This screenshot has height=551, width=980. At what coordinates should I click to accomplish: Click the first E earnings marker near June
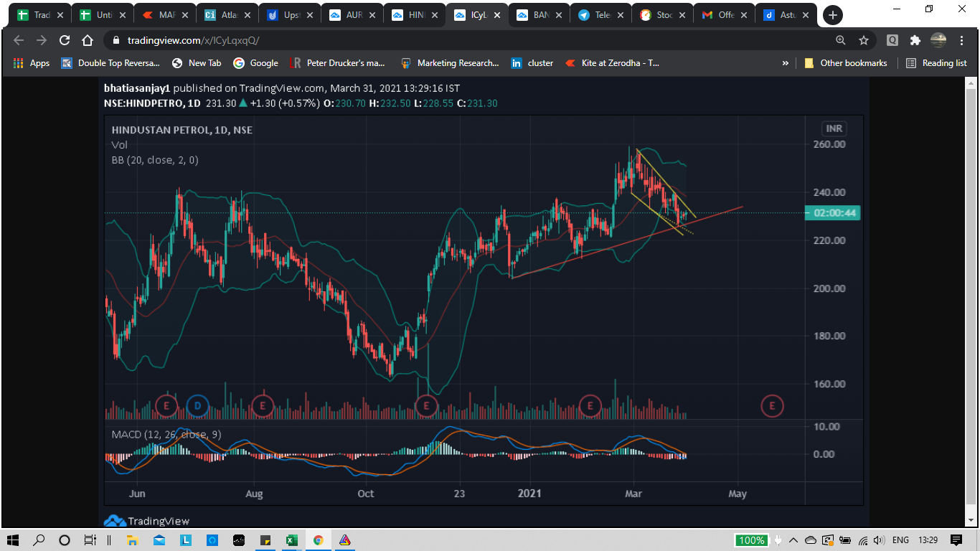pyautogui.click(x=166, y=406)
